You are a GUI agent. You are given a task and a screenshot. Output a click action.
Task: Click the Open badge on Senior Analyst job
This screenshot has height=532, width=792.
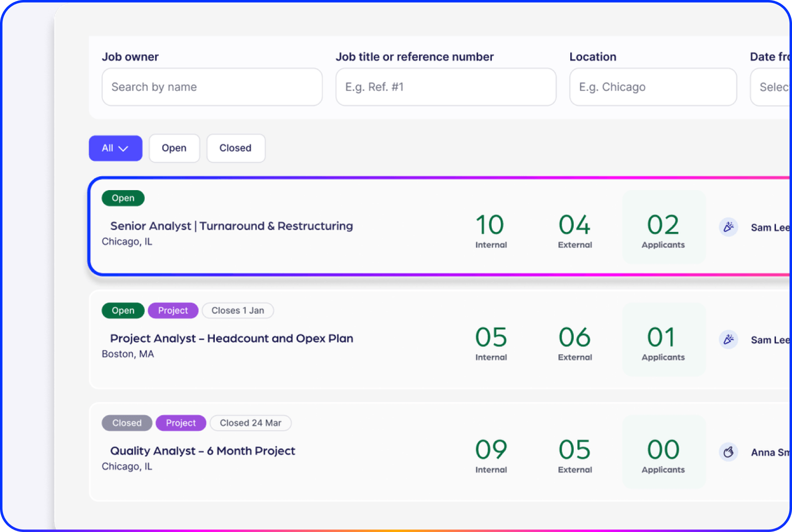(x=123, y=198)
